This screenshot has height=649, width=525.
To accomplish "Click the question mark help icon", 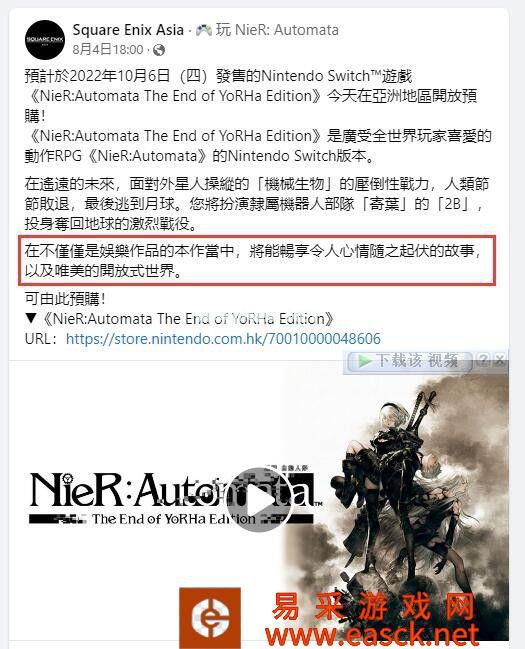I will click(x=482, y=359).
